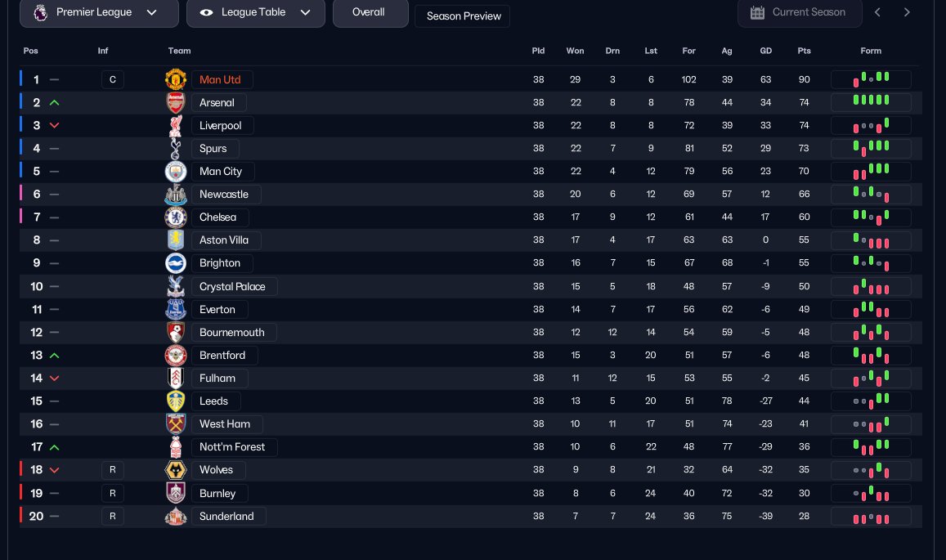Click the Arsenal club crest
The image size is (946, 560).
176,102
